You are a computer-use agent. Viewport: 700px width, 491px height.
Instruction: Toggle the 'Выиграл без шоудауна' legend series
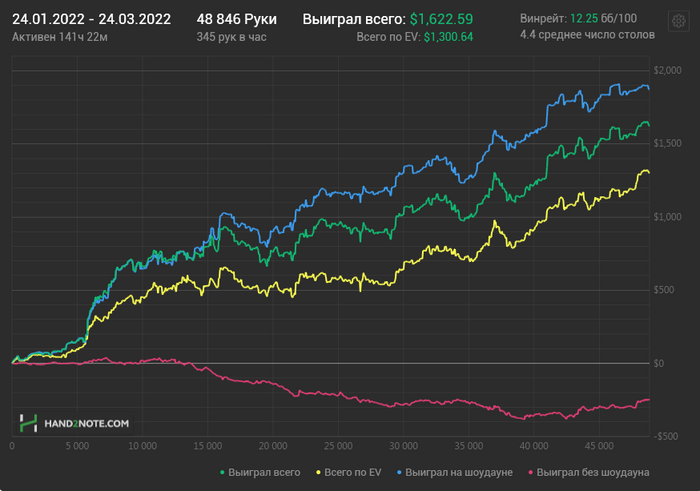tap(589, 472)
